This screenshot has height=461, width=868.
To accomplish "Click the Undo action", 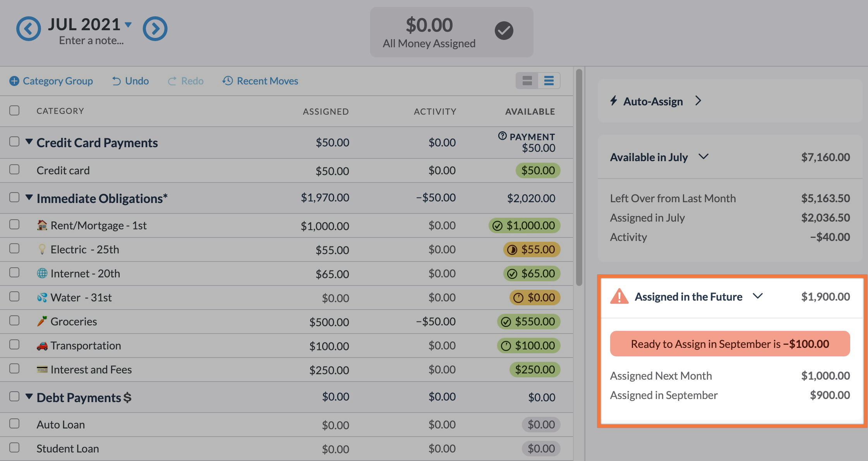I will (x=130, y=81).
